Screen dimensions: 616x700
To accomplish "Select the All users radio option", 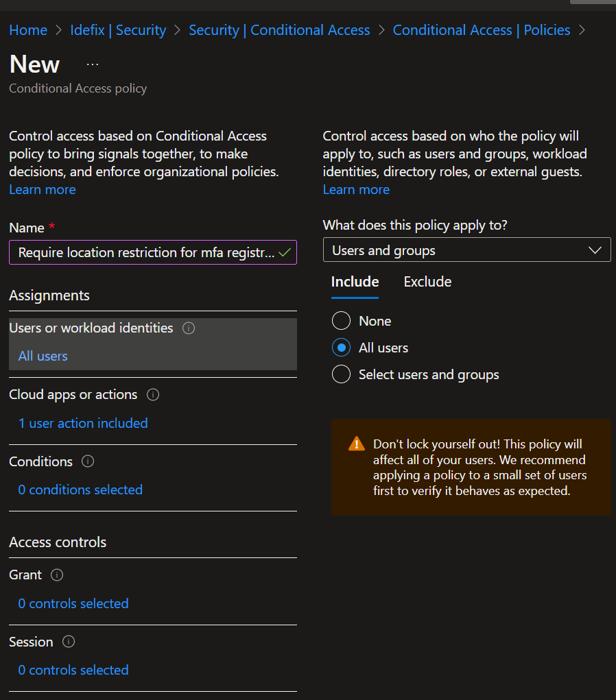I will (342, 348).
